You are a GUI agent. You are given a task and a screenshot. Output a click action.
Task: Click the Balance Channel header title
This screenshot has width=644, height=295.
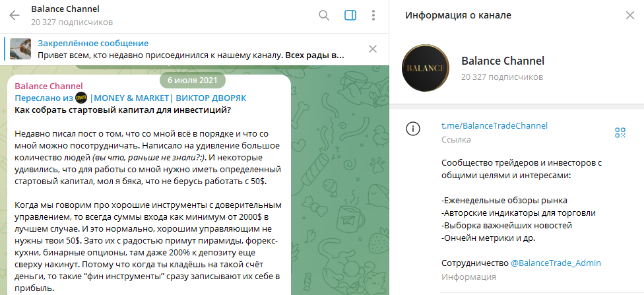pyautogui.click(x=65, y=9)
